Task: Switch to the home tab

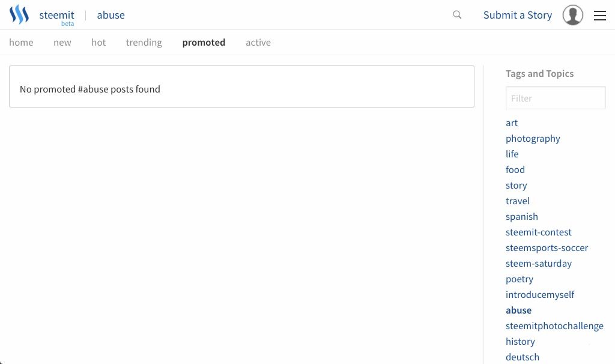Action: click(x=21, y=43)
